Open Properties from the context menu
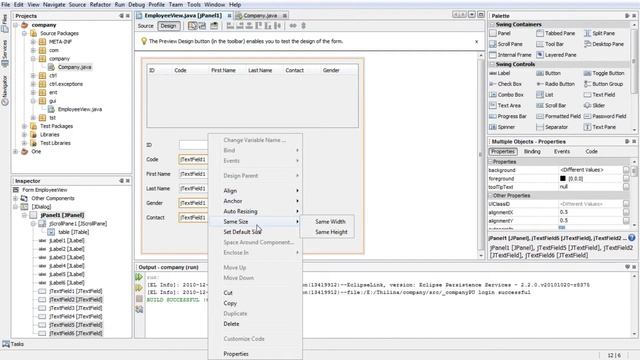640x360 pixels. (x=236, y=354)
